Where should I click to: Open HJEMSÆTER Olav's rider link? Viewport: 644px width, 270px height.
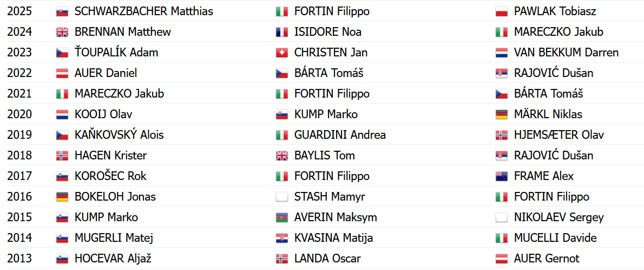click(x=559, y=135)
